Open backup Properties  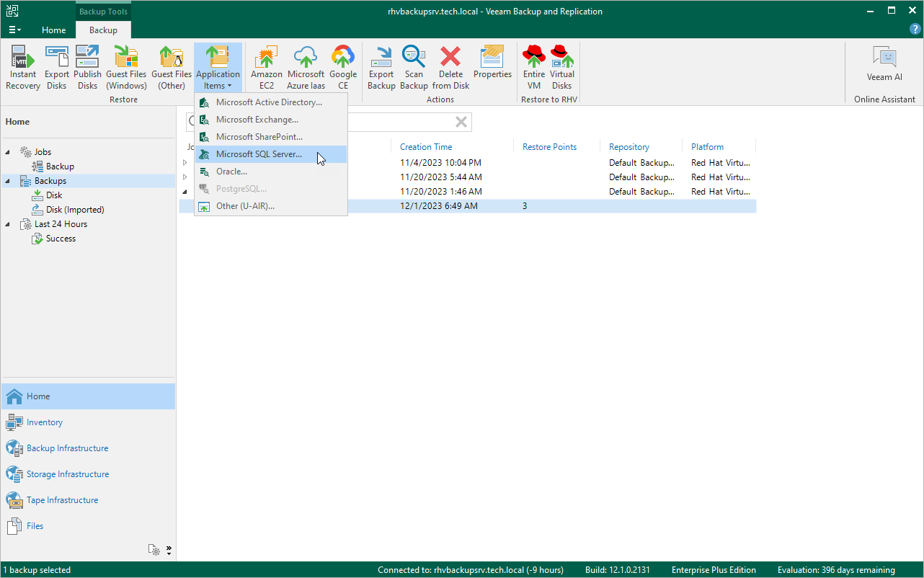click(x=492, y=62)
